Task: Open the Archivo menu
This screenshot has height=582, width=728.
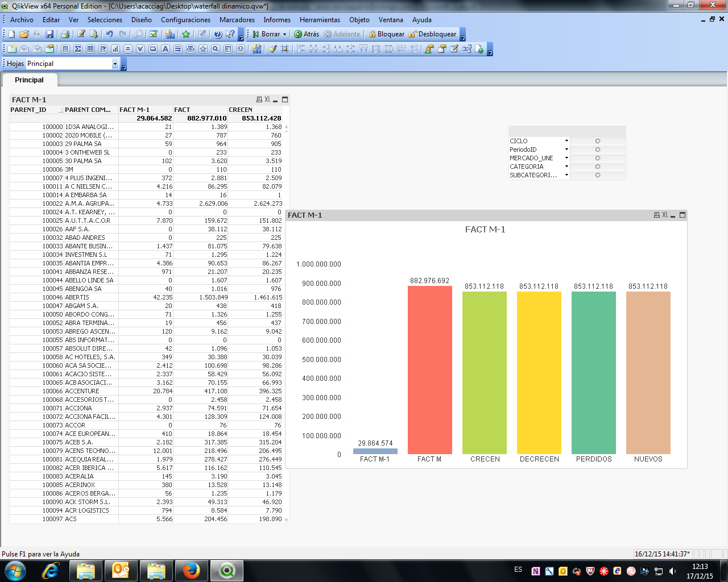Action: pyautogui.click(x=22, y=19)
